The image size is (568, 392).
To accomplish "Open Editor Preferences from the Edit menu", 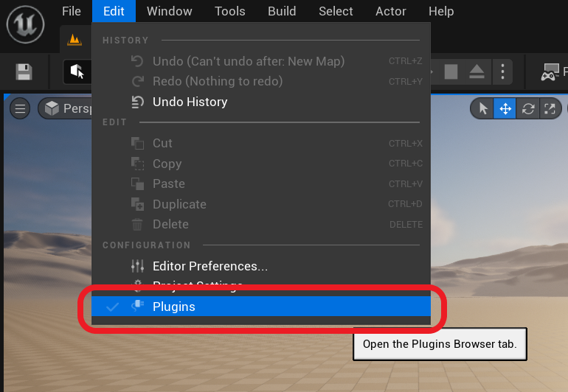I will click(209, 266).
